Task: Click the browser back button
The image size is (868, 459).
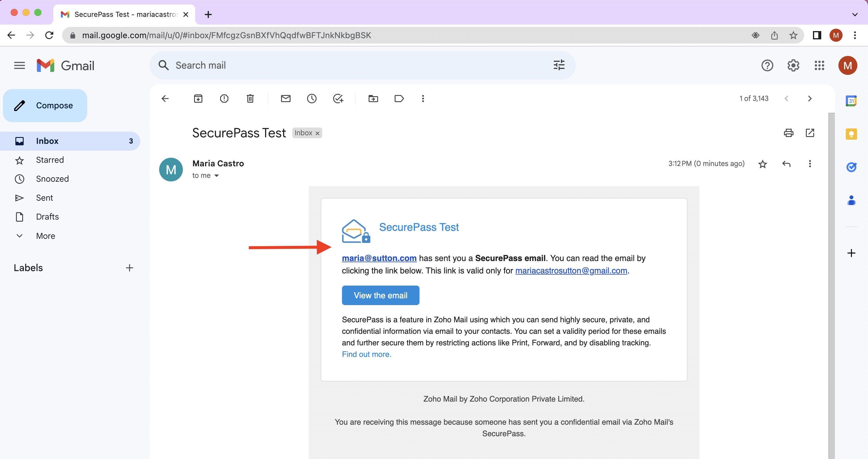Action: (x=11, y=35)
